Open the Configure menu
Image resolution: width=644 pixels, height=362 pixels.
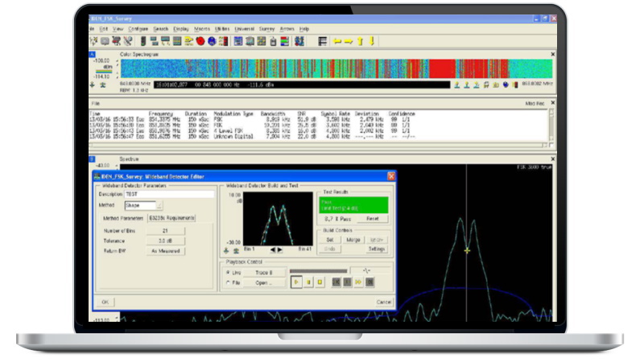coord(138,28)
